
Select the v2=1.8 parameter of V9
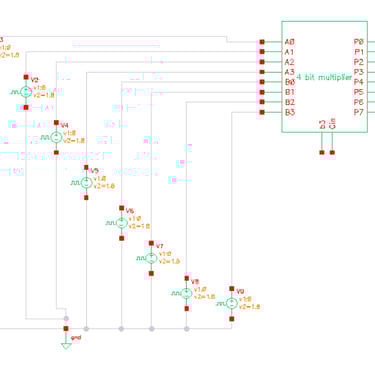(x=249, y=307)
